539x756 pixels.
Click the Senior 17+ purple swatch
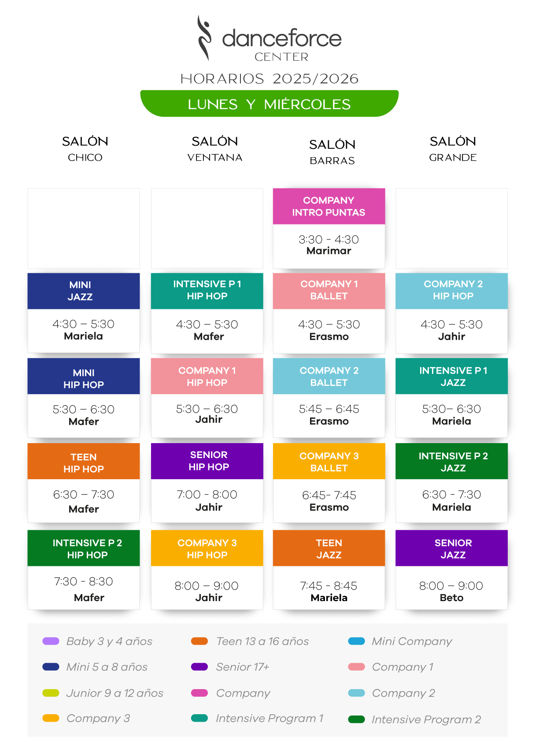click(x=199, y=667)
